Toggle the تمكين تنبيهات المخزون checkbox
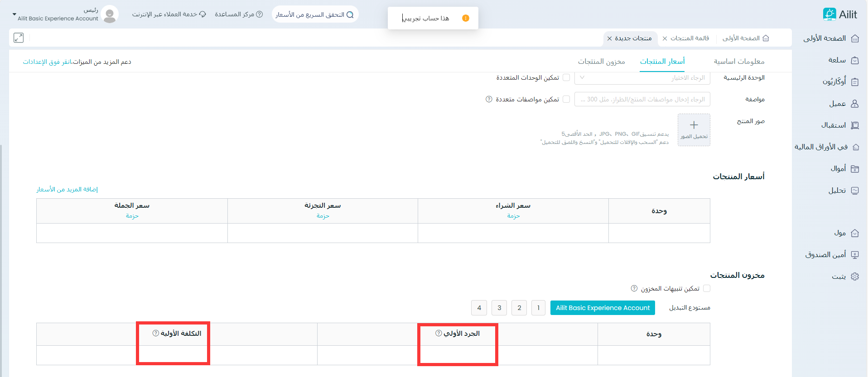The height and width of the screenshot is (377, 868). click(707, 288)
